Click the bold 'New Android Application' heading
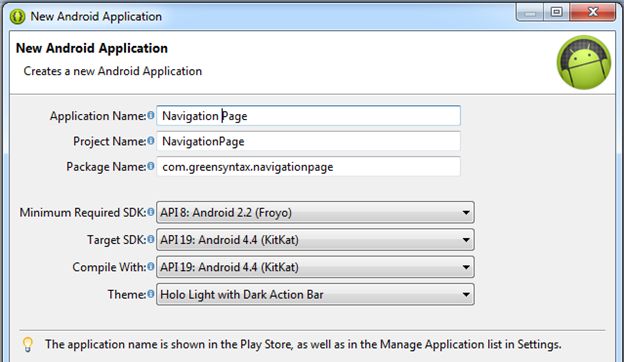624x362 pixels. pos(92,48)
